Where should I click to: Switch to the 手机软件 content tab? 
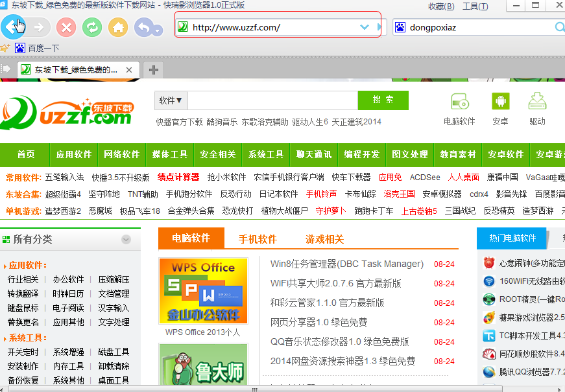coord(258,239)
